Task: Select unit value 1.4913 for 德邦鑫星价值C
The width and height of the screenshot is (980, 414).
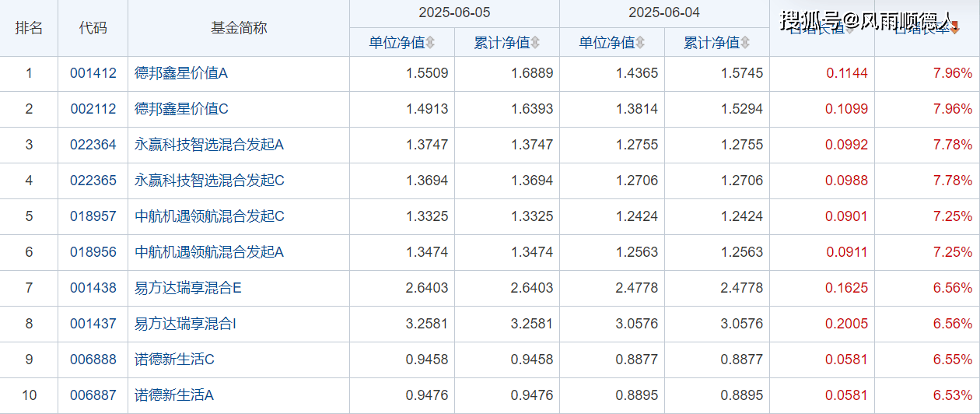Action: point(427,109)
